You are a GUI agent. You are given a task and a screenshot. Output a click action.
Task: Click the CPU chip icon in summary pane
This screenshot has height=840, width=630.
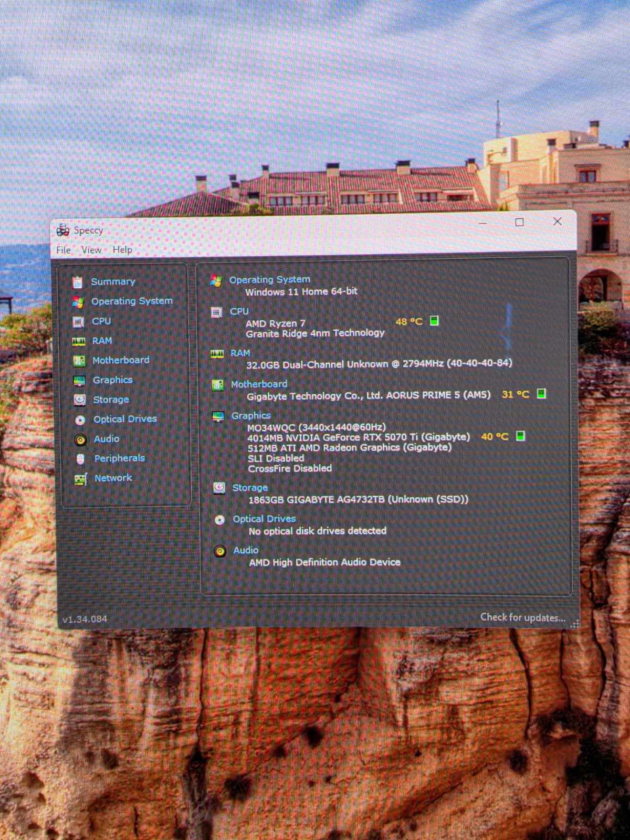point(216,312)
